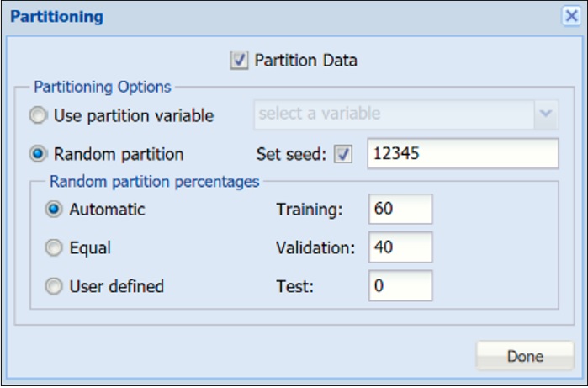
Task: Click the 'Partitioning Options' group heading
Action: pos(102,87)
